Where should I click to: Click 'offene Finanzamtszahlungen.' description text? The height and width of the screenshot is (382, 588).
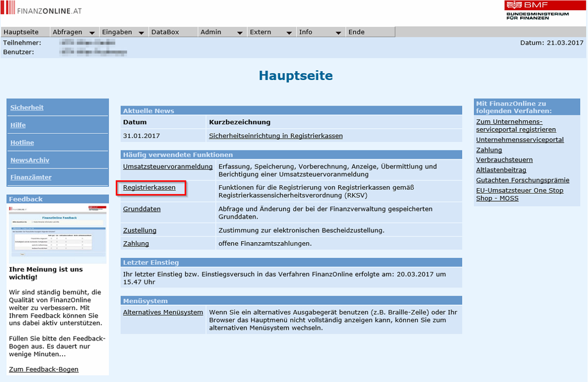pyautogui.click(x=265, y=244)
